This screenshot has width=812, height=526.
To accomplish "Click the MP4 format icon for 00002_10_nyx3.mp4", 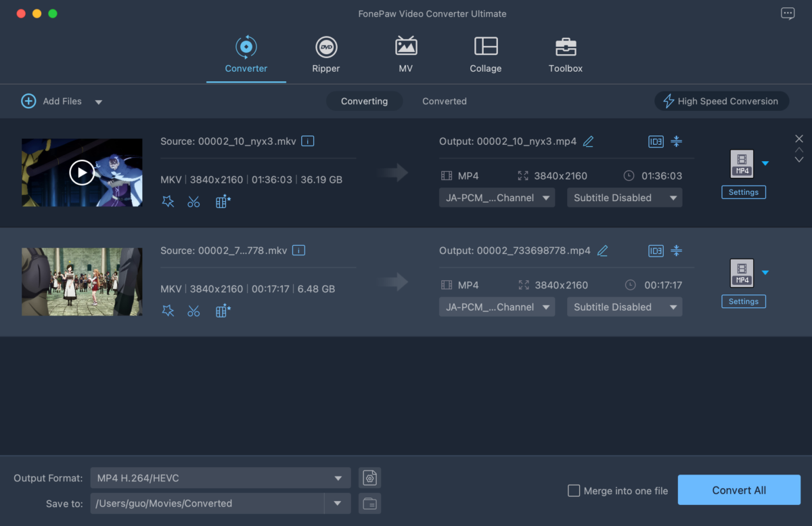I will (742, 163).
